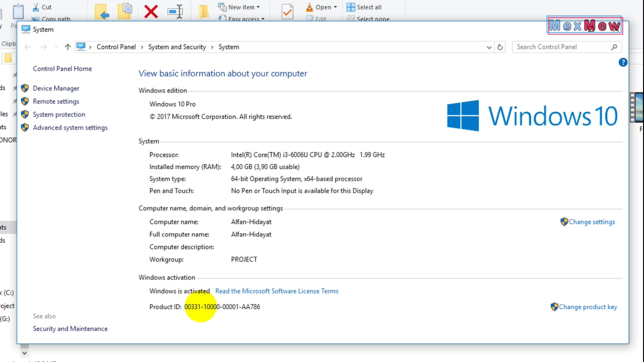Expand the address bar history dropdown
Viewport: 644px width, 362px height.
489,47
